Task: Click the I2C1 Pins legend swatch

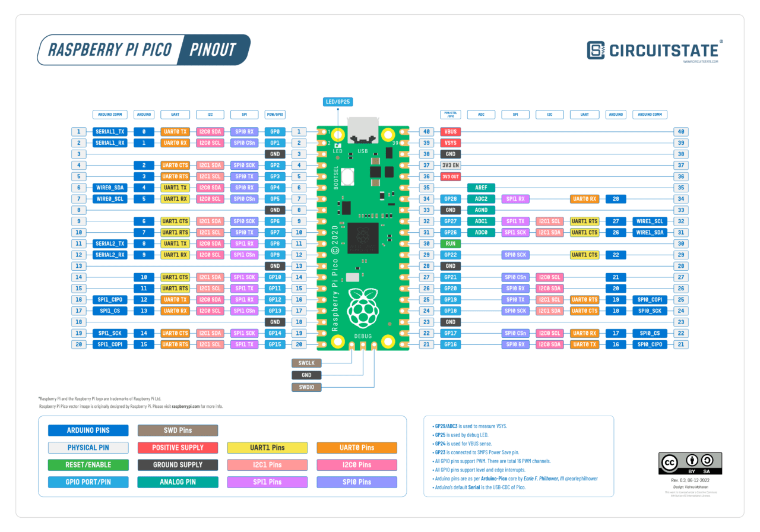Action: [x=267, y=465]
